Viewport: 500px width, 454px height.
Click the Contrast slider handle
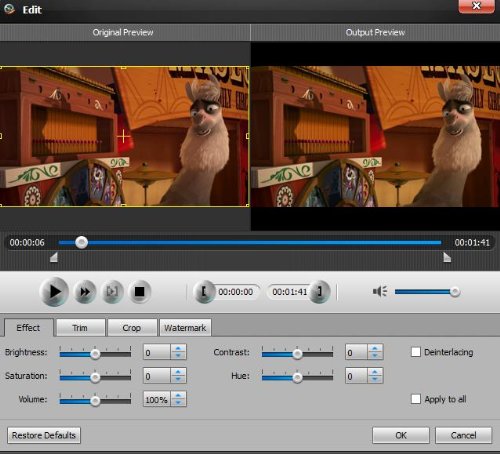[x=297, y=354]
